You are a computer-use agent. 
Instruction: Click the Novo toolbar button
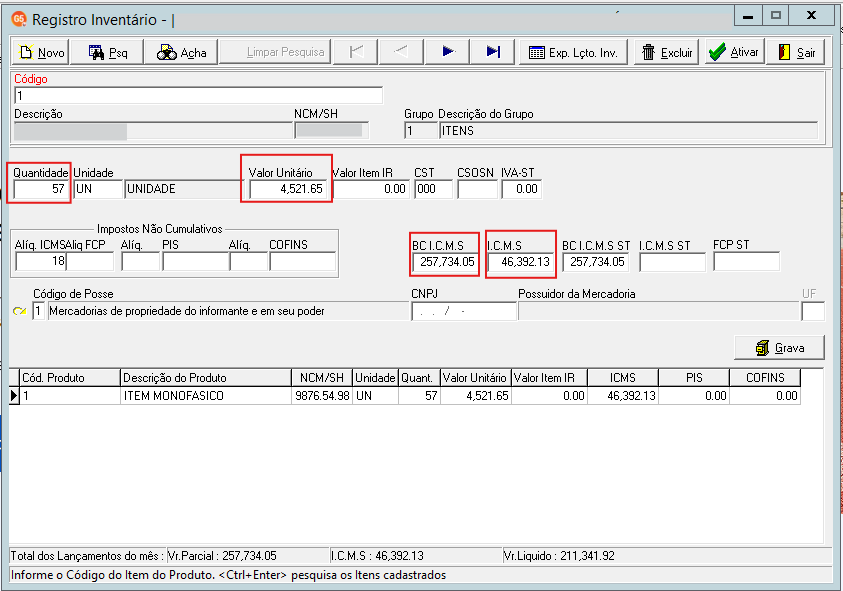(41, 52)
